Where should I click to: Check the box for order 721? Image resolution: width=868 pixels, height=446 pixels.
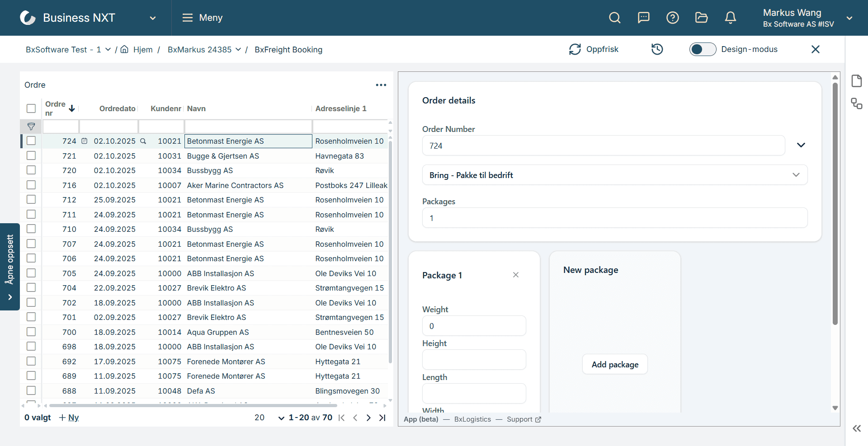[31, 156]
